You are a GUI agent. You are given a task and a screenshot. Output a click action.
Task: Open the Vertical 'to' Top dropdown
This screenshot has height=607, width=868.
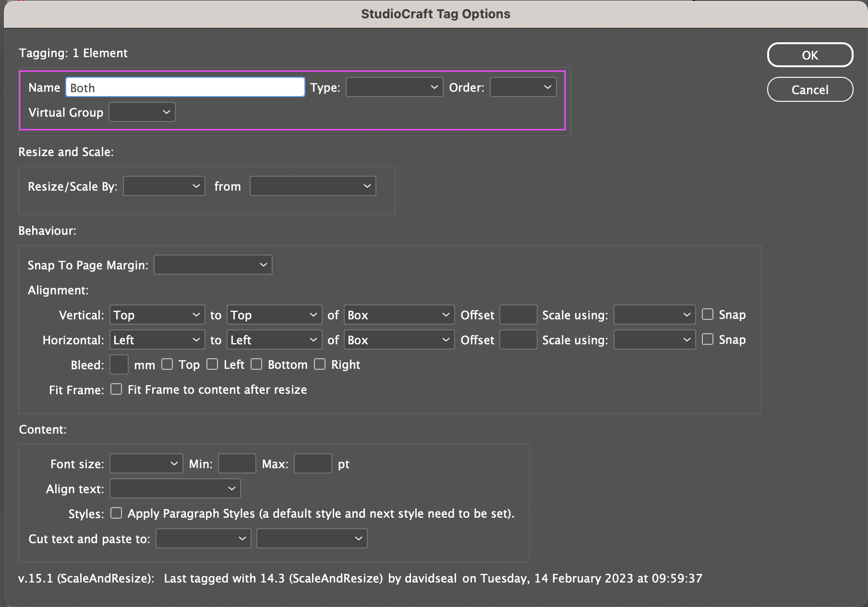click(x=274, y=315)
